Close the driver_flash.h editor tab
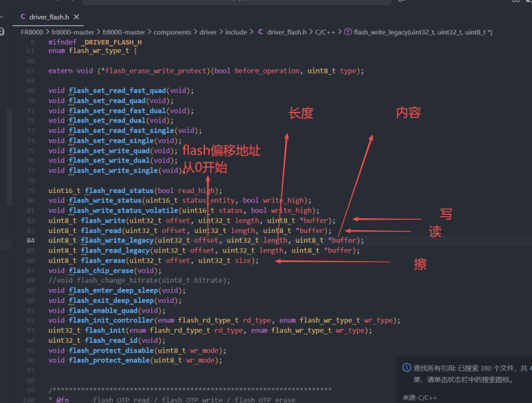This screenshot has height=403, width=532. (x=76, y=17)
